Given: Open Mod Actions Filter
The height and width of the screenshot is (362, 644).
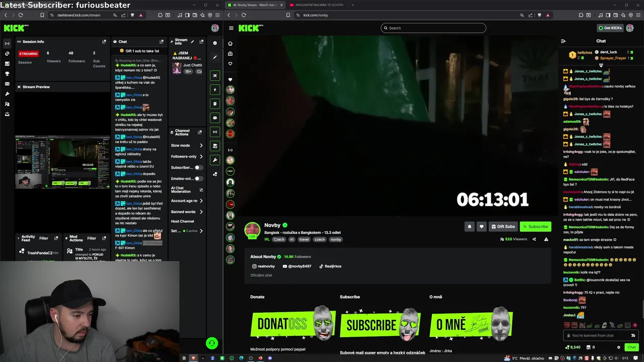Looking at the screenshot, I should (92, 238).
